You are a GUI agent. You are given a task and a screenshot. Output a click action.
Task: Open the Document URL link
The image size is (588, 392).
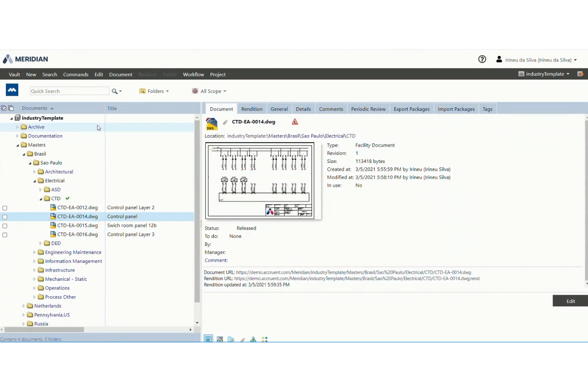point(353,272)
